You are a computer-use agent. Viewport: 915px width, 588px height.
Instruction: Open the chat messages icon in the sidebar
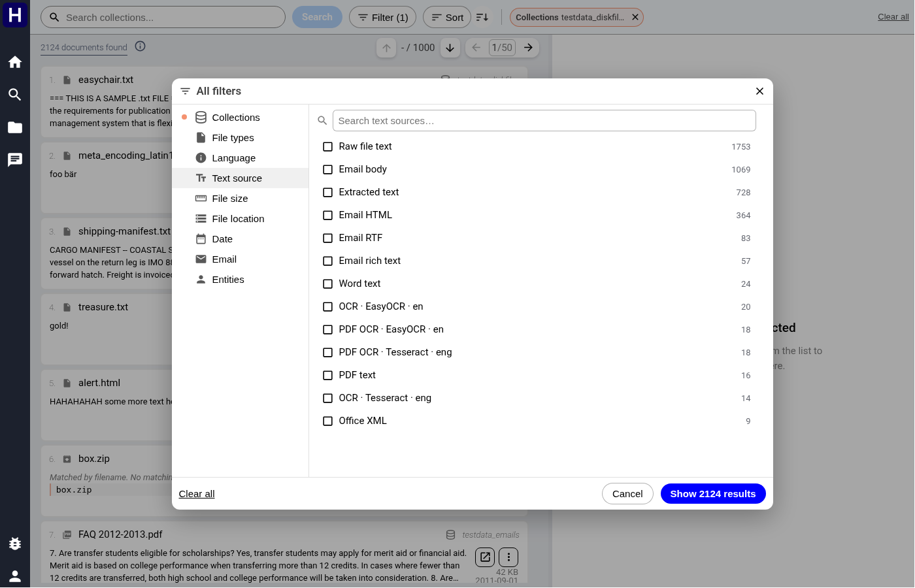click(15, 160)
